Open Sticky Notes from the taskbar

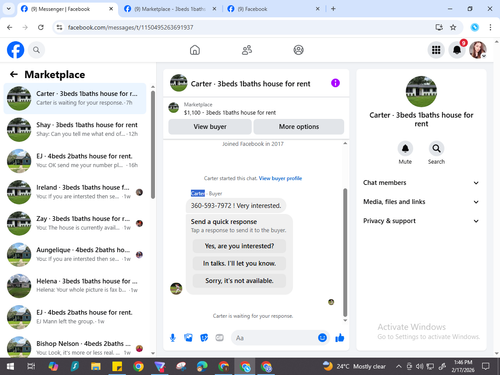[x=117, y=367]
